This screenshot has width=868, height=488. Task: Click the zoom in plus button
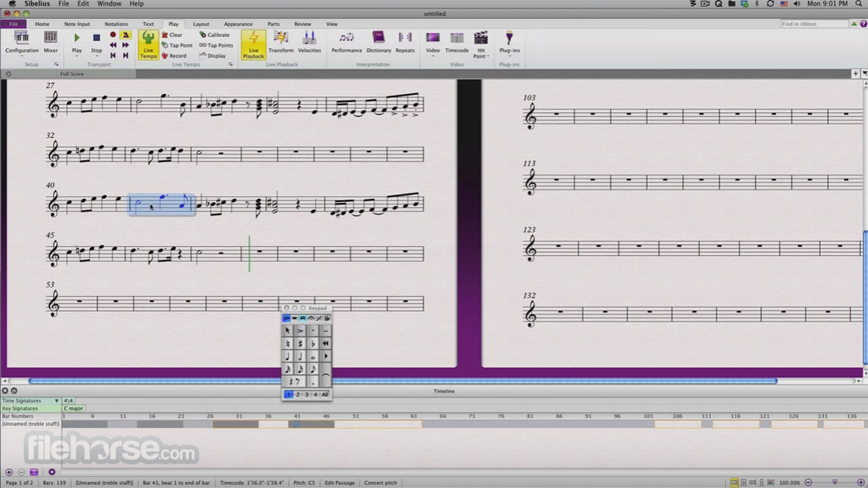tap(861, 482)
